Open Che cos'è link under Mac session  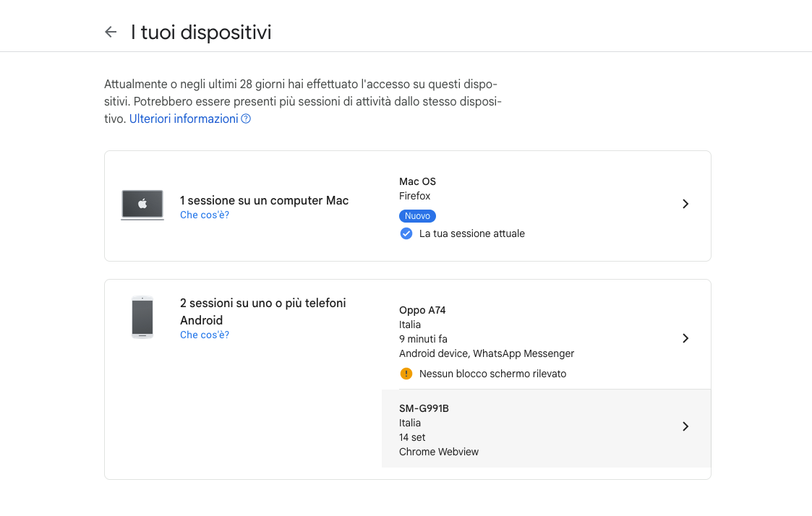205,215
